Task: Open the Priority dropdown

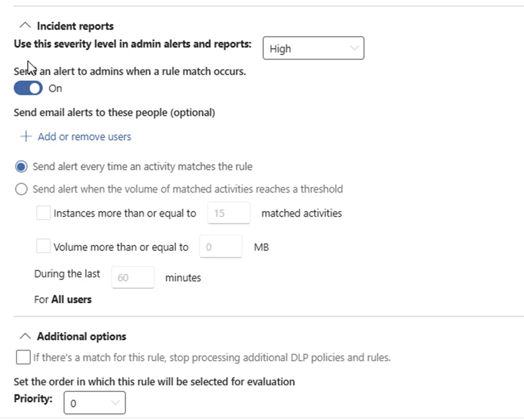Action: (x=94, y=403)
